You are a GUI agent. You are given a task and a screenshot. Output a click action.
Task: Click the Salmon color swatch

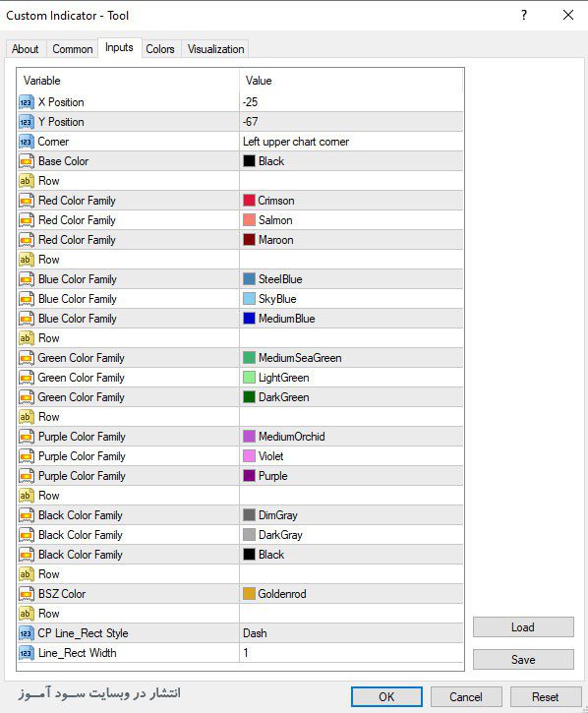(249, 220)
